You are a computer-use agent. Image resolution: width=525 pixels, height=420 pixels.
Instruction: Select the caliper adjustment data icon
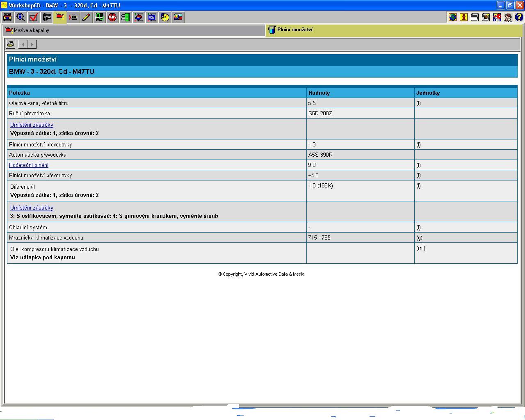tap(47, 17)
